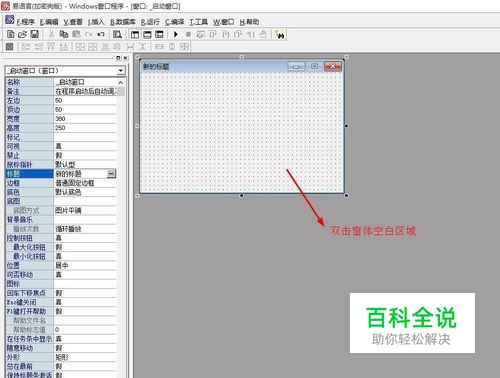Toggle the 最小化按钮 property value 真
This screenshot has height=378, width=500.
85,256
